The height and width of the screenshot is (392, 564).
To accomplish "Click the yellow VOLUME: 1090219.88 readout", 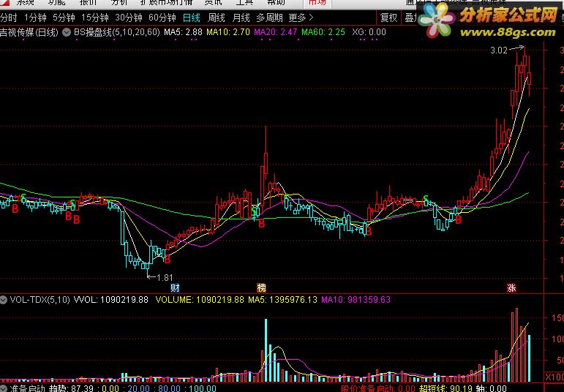I will 200,300.
